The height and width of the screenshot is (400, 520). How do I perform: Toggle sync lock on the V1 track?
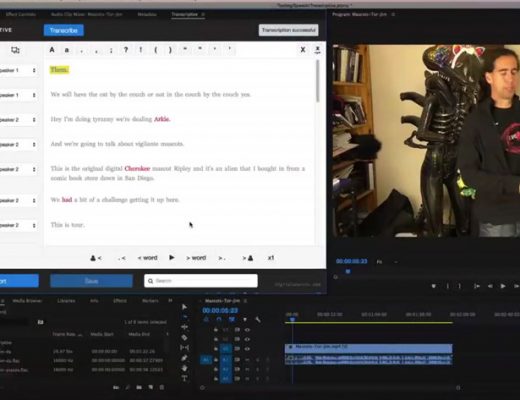237,349
